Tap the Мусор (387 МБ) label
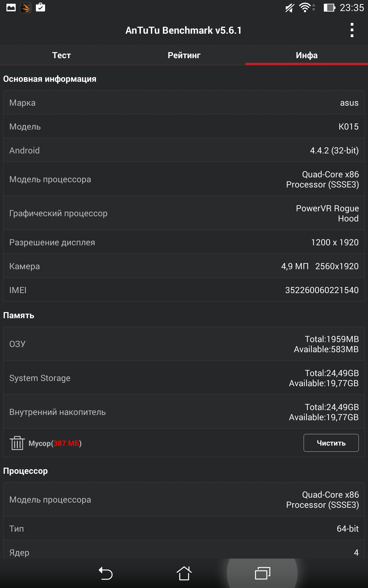Viewport: 368px width, 588px height. [x=55, y=443]
